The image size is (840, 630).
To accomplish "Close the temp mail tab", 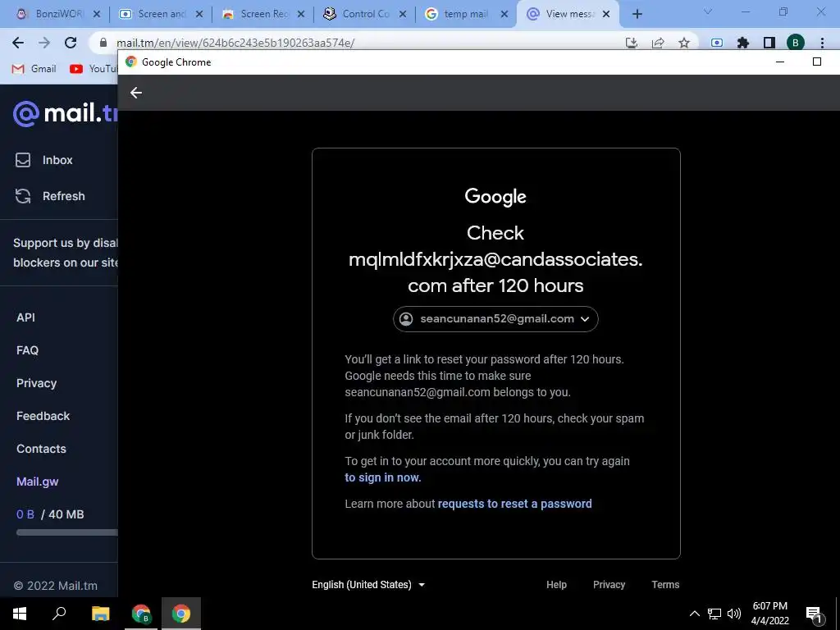I will tap(504, 14).
